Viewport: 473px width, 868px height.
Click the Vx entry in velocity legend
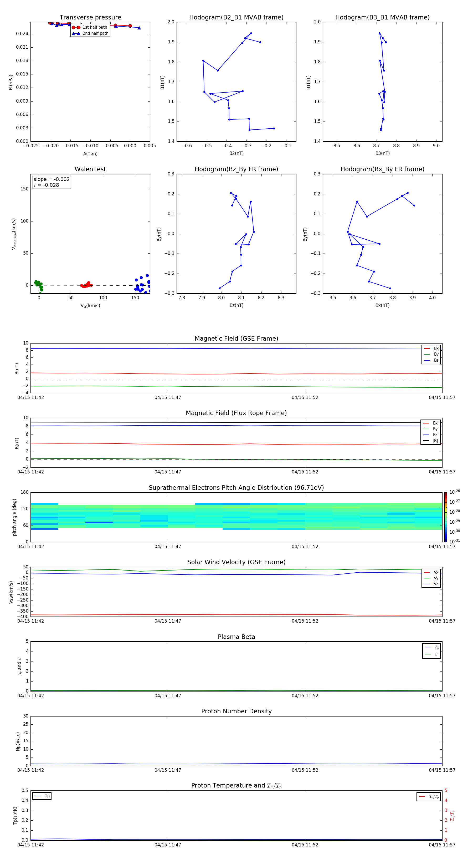click(431, 572)
